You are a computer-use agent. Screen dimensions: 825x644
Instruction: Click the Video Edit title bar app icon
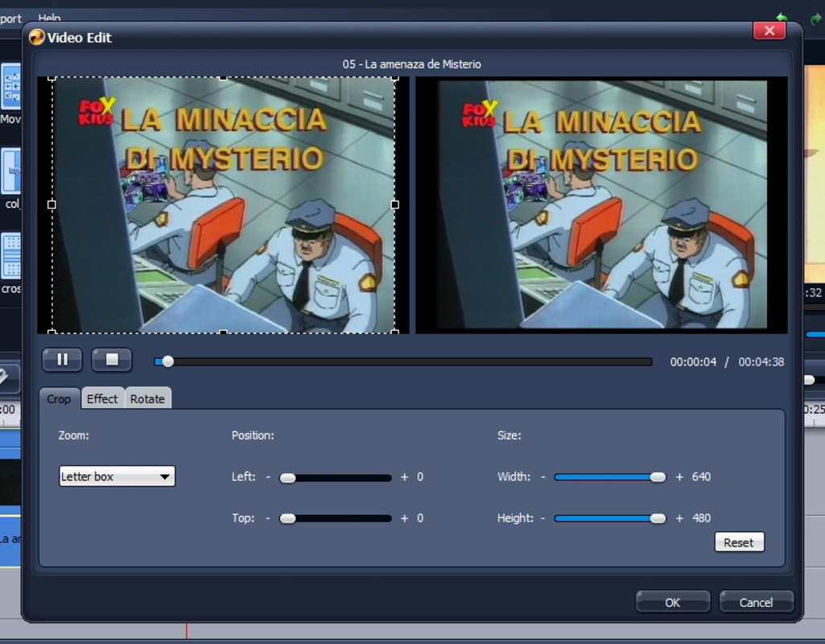point(37,37)
